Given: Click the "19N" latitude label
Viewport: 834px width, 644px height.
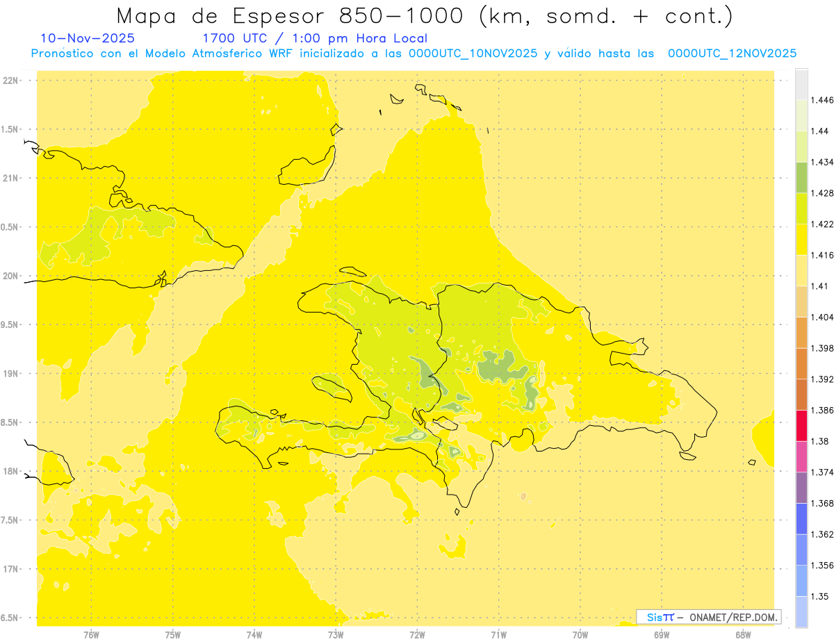Looking at the screenshot, I should [10, 373].
